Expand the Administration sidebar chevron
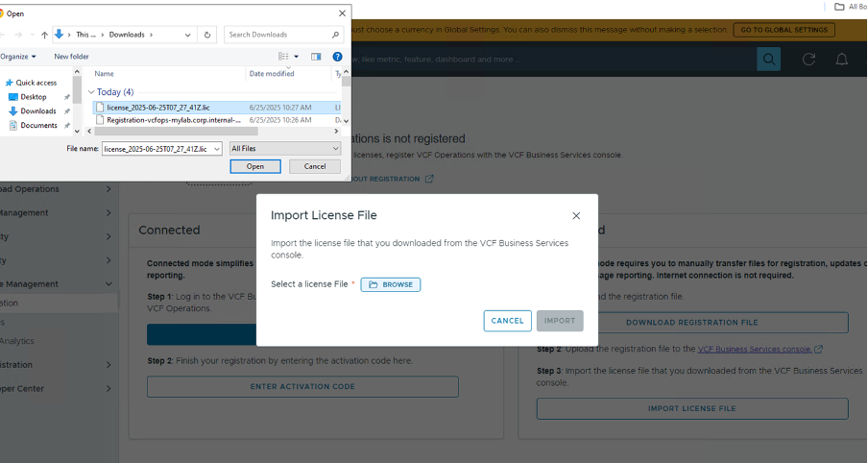Viewport: 868px width, 463px height. [x=108, y=364]
